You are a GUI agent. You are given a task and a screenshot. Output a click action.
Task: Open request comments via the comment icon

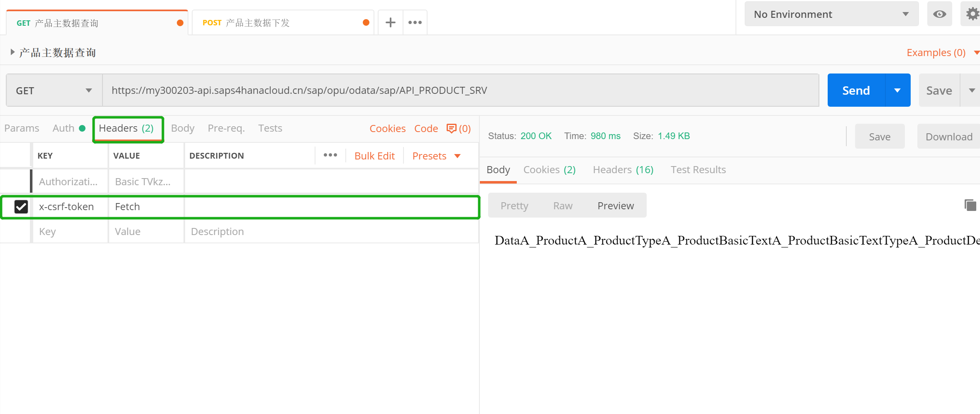(451, 128)
